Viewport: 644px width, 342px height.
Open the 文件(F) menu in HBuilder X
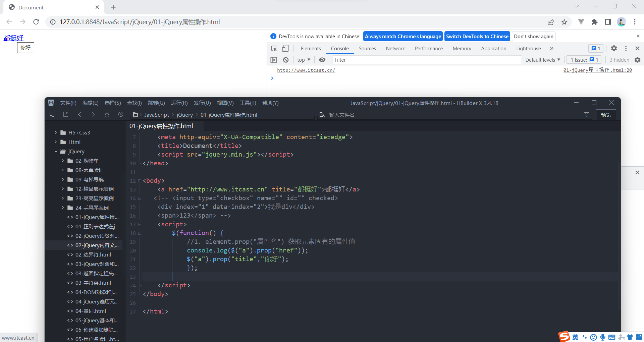[68, 103]
